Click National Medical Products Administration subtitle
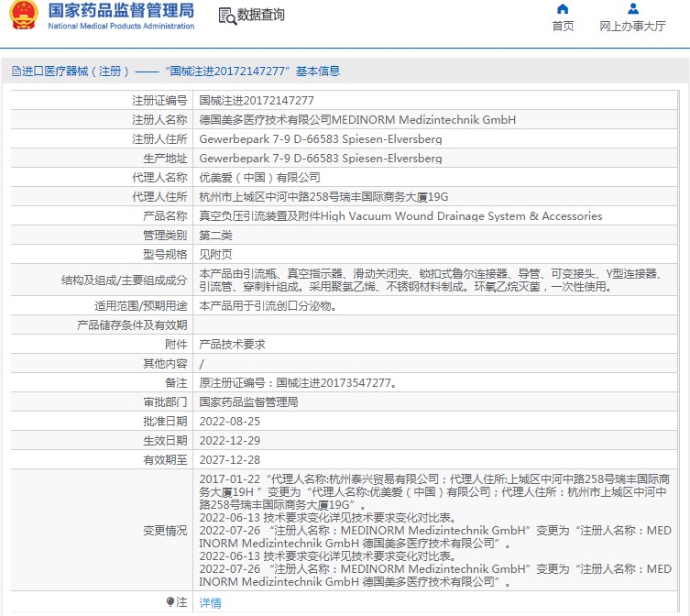 click(121, 26)
